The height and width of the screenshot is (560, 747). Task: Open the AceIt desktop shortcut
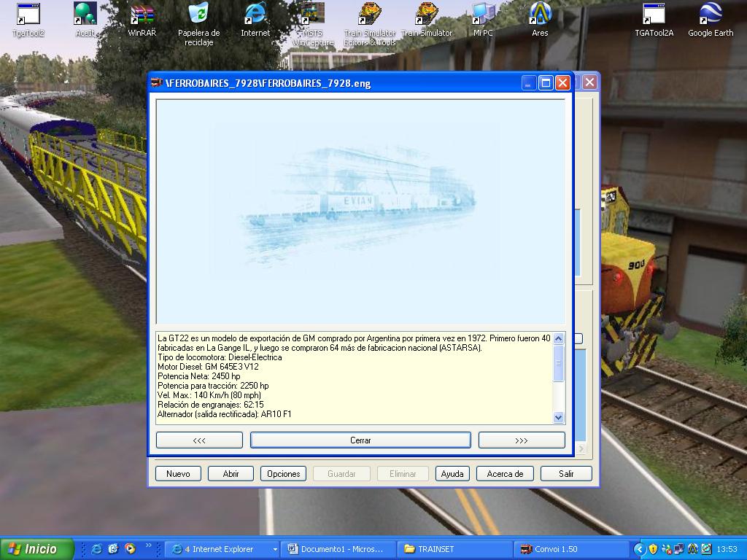pyautogui.click(x=85, y=15)
